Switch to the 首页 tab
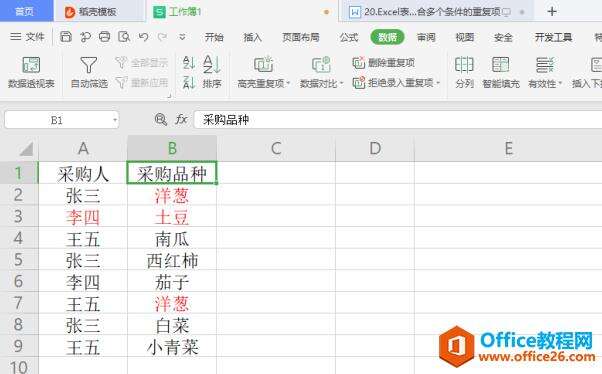 (x=25, y=11)
